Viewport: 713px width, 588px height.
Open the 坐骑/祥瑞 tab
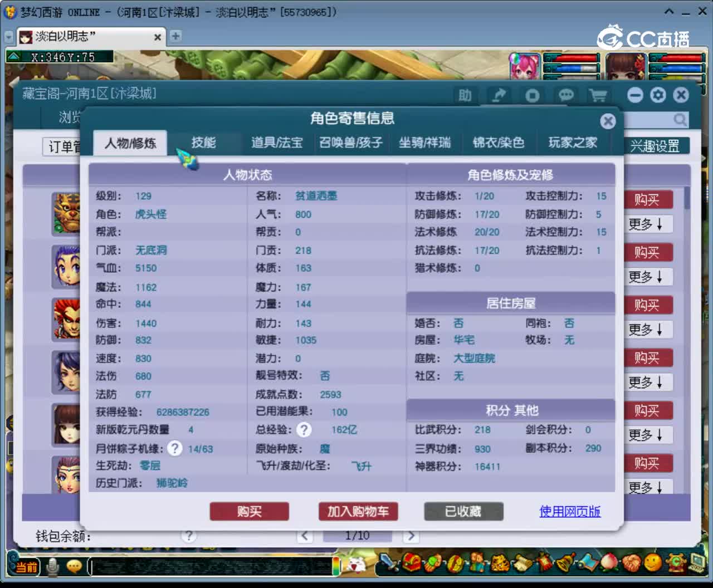click(x=424, y=143)
